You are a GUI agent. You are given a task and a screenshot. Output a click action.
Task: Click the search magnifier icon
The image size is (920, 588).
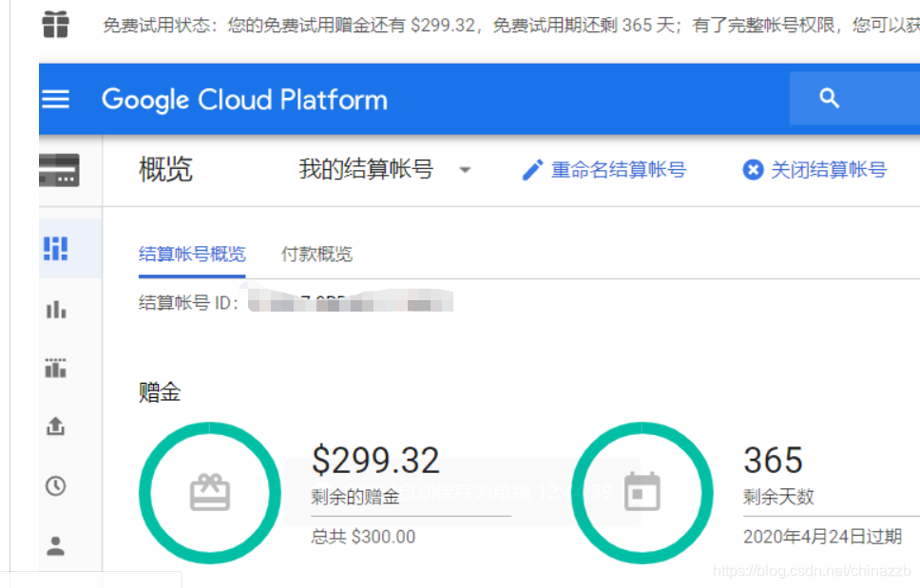tap(829, 98)
